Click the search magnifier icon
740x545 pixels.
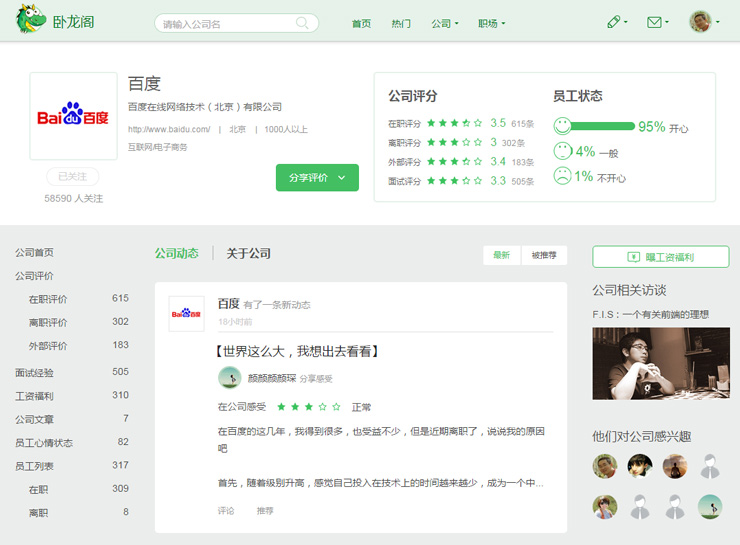tap(302, 23)
